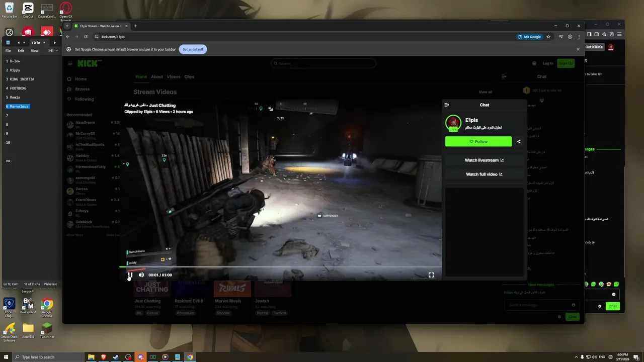
Task: Click Ask Google in the address bar
Action: [530, 37]
